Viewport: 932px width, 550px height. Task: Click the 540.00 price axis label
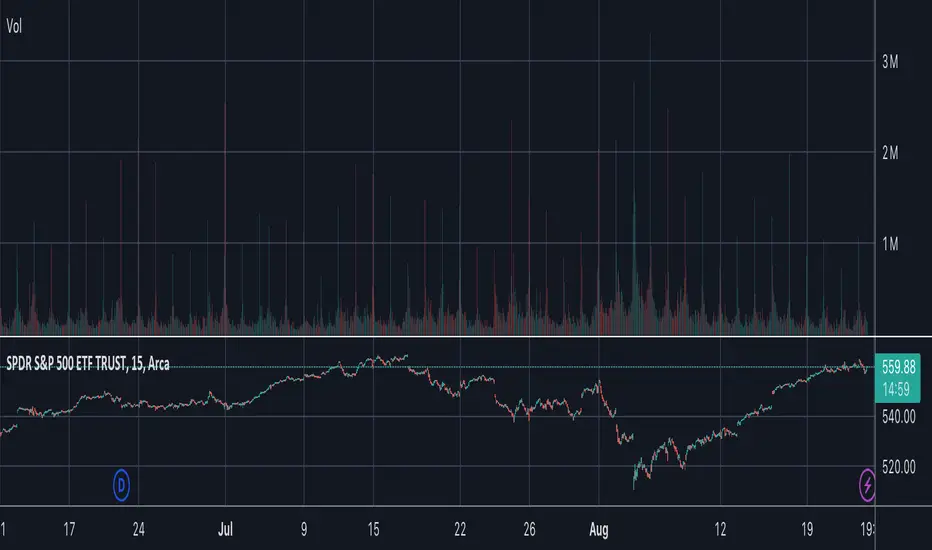[898, 417]
